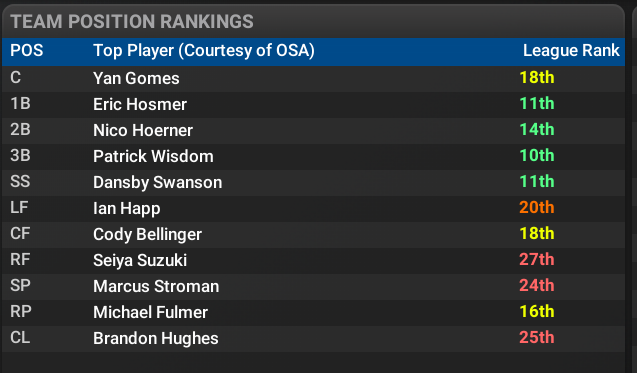Click Top Player (Courtesy of OSA) header
Screen dimensions: 637x373
[x=204, y=51]
